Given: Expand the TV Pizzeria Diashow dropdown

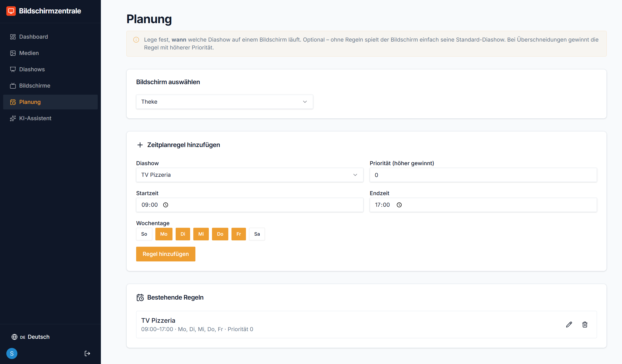Looking at the screenshot, I should (250, 175).
